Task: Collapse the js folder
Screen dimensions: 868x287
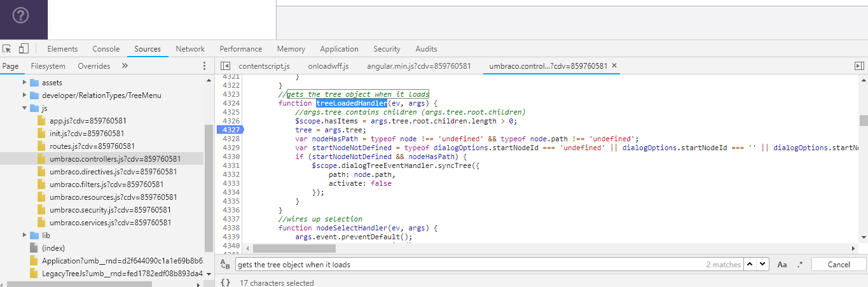Action: tap(25, 108)
